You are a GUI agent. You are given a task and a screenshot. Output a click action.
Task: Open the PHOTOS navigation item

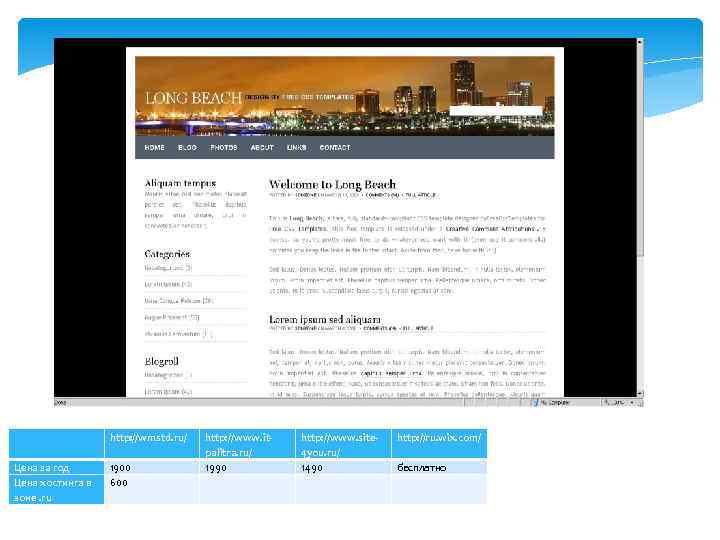point(224,147)
